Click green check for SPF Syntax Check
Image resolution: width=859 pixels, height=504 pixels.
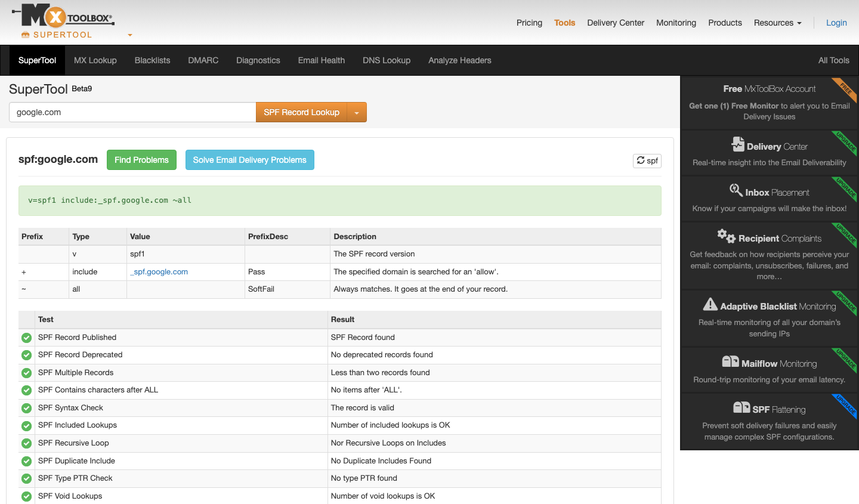26,408
